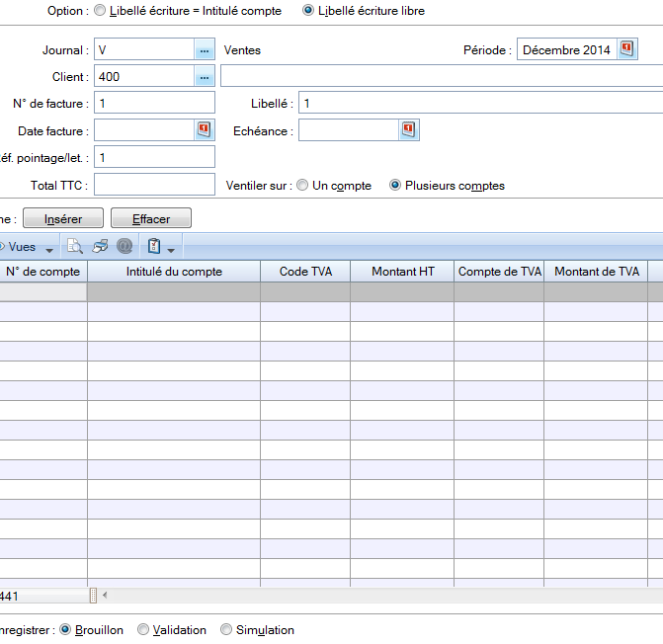Click the email @ icon in the toolbar
This screenshot has height=644, width=663.
(x=124, y=246)
